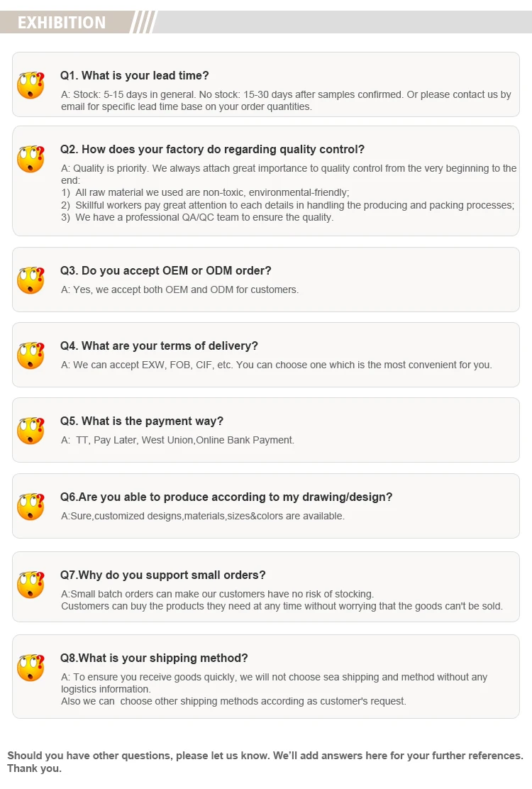Click the emoji icon next to Q8 shipping method

31,668
